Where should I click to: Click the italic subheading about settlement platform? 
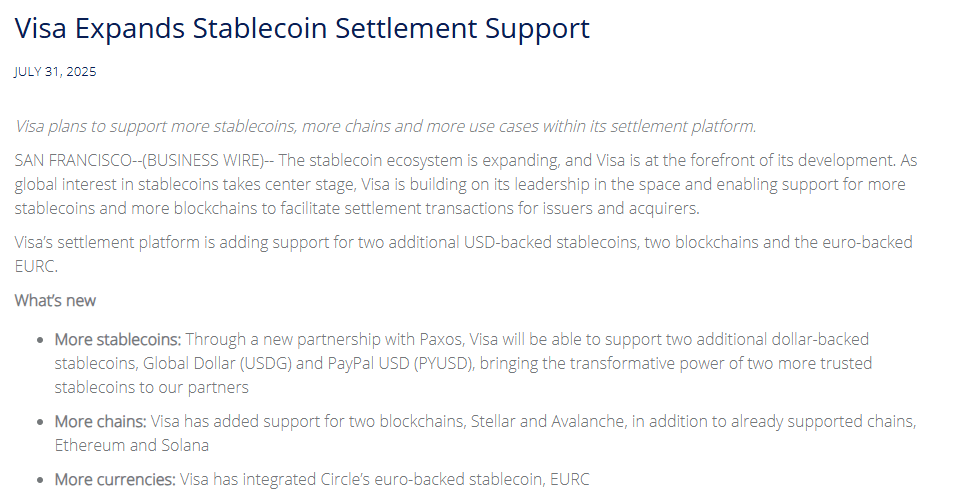tap(385, 126)
